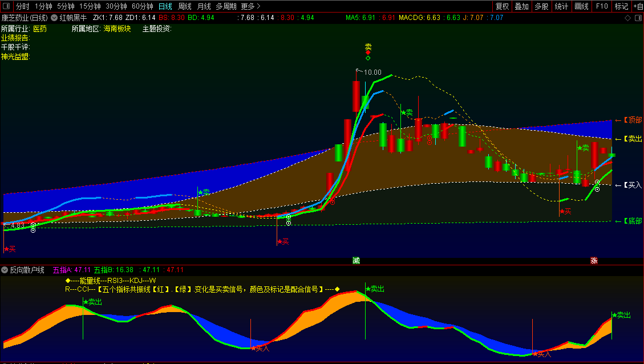644x364 pixels.
Task: Toggle the left sidebar panel icon
Action: click(x=6, y=6)
